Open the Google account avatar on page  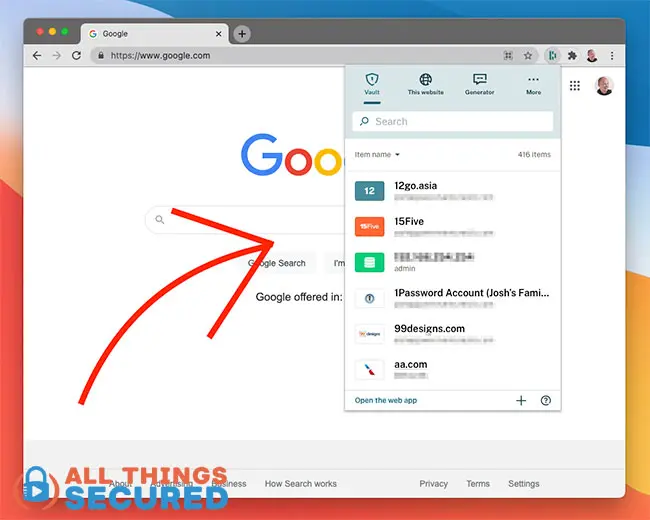(604, 86)
